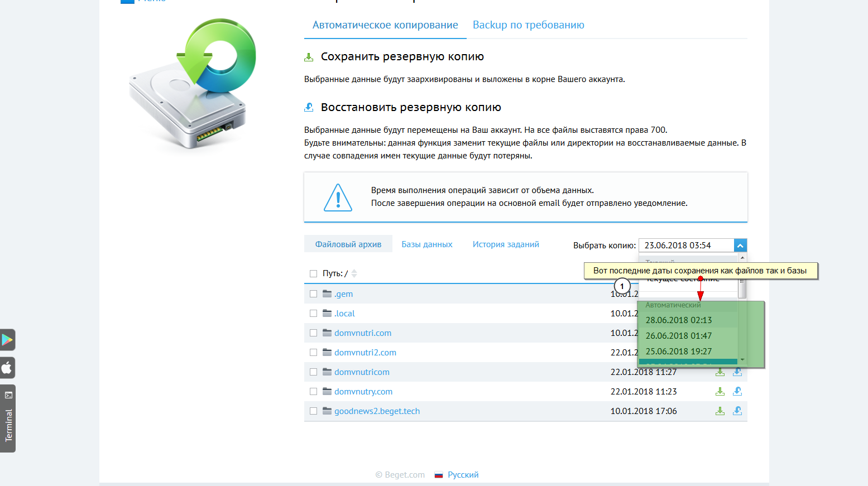
Task: Check the .gem folder checkbox
Action: [x=313, y=293]
